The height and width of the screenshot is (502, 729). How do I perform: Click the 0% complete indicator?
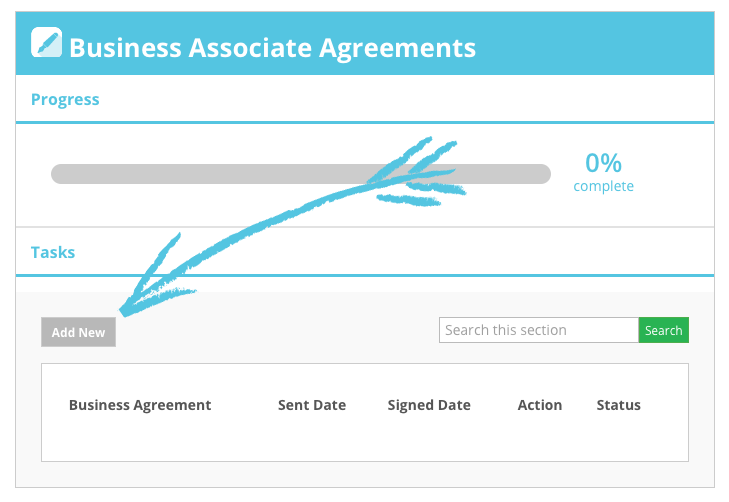point(603,172)
